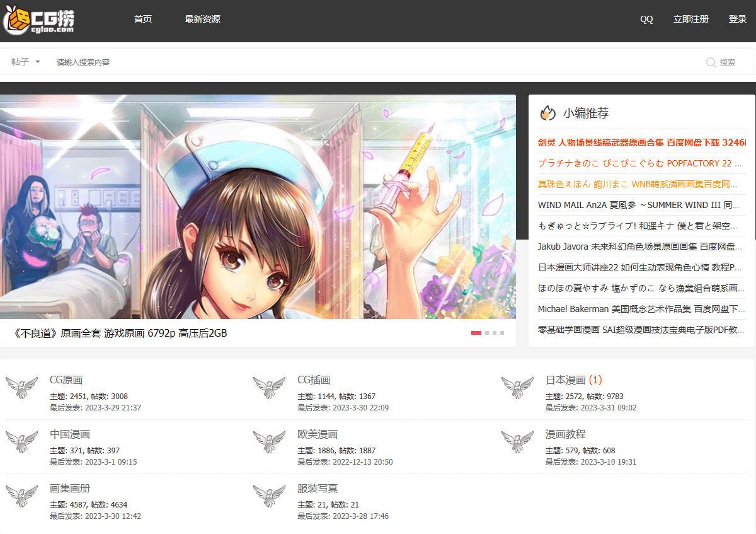Click last post time 2023-3-30 12:42

113,516
